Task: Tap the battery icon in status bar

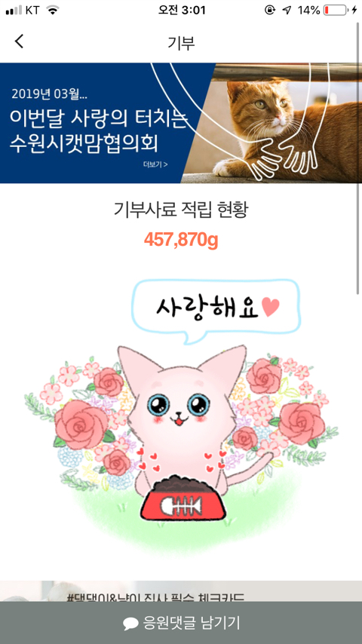Action: click(335, 11)
